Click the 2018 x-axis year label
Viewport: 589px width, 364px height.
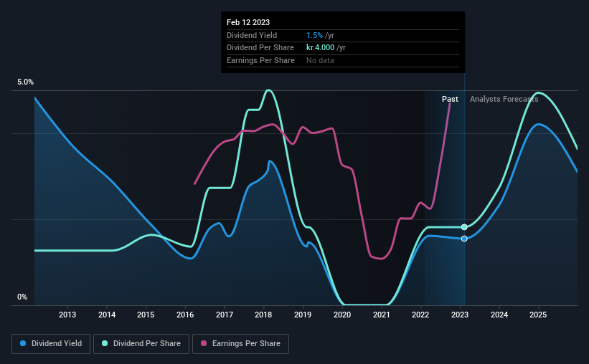point(263,315)
